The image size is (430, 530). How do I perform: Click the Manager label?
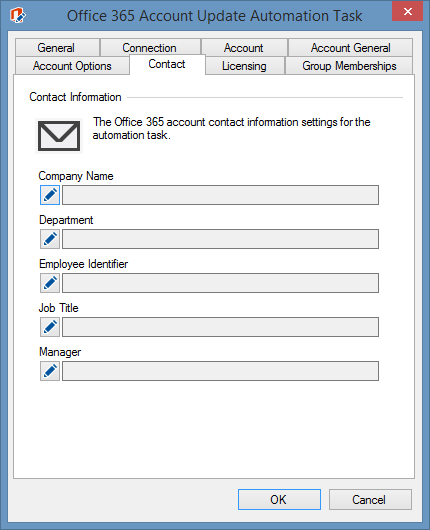pos(60,352)
